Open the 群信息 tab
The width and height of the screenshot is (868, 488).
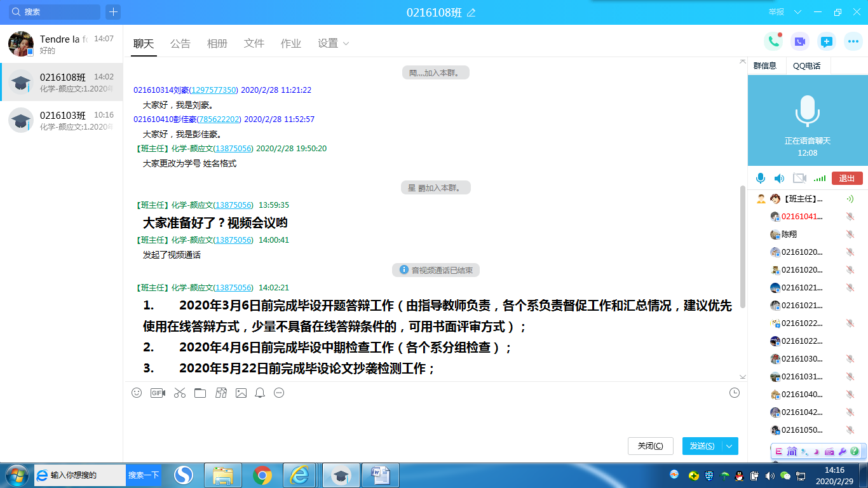click(765, 66)
